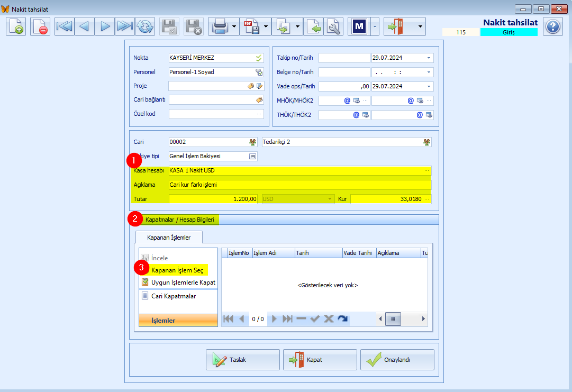Image resolution: width=572 pixels, height=392 pixels.
Task: Delete the record with the red-minus document icon
Action: [x=40, y=26]
